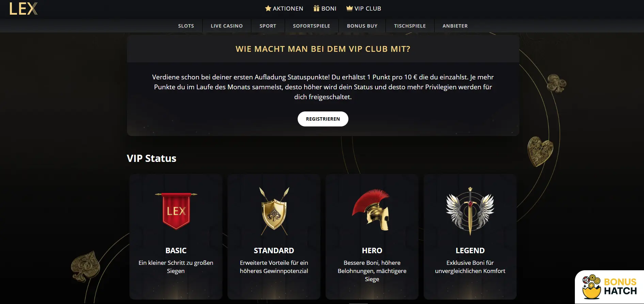The image size is (644, 304).
Task: Select the golden shield Standard icon
Action: [274, 211]
